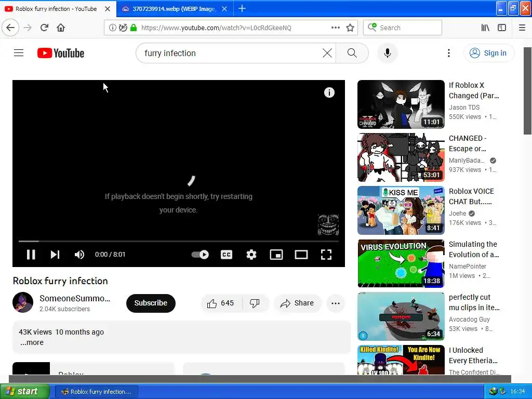This screenshot has height=399, width=532.
Task: Start voice search with microphone
Action: click(387, 53)
